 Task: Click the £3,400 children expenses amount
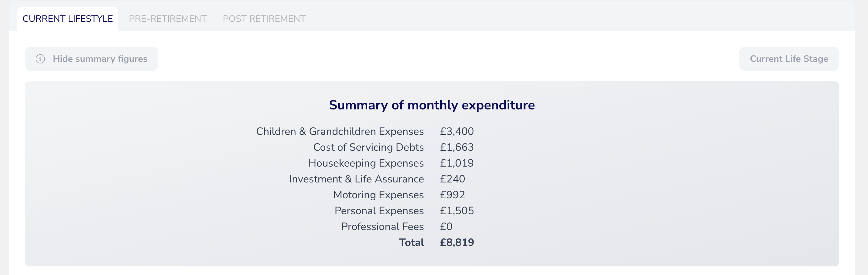click(456, 132)
